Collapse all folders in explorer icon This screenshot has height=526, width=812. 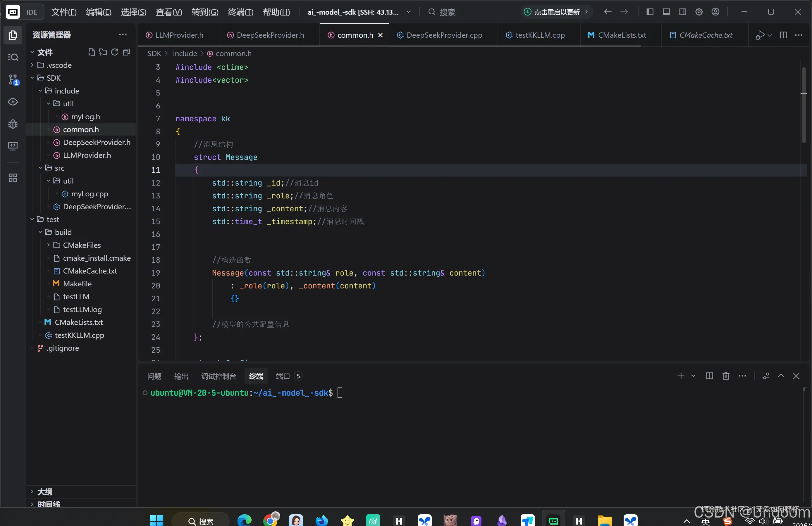coord(127,52)
